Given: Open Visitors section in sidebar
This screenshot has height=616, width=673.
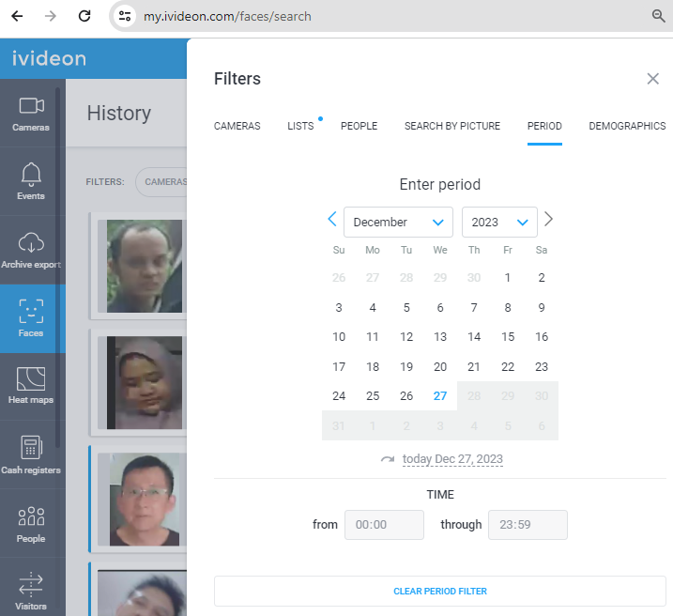Looking at the screenshot, I should tap(31, 591).
